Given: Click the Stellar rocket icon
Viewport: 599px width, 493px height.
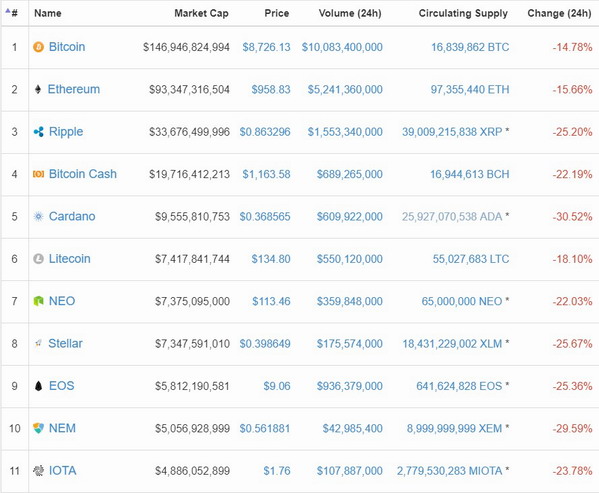Looking at the screenshot, I should tap(38, 344).
